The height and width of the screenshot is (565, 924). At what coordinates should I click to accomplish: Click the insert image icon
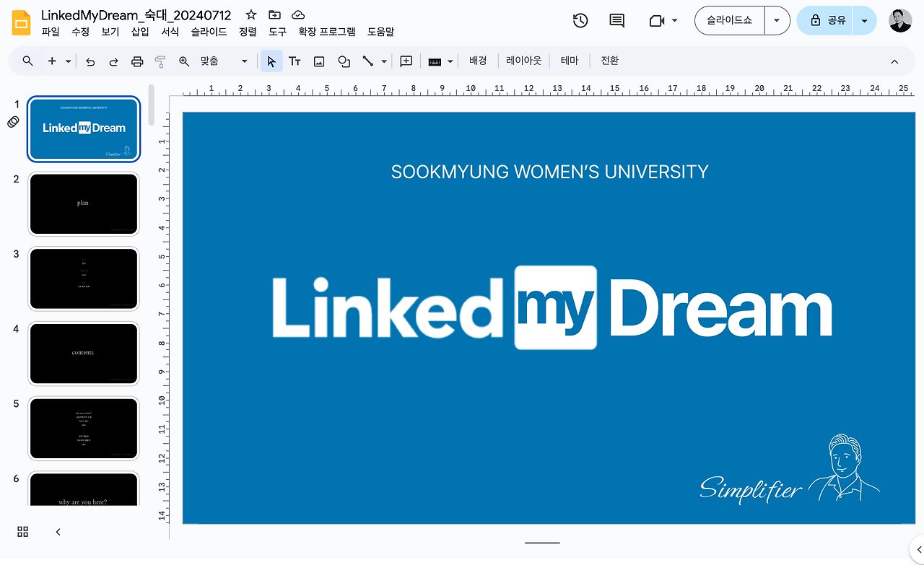(x=319, y=61)
